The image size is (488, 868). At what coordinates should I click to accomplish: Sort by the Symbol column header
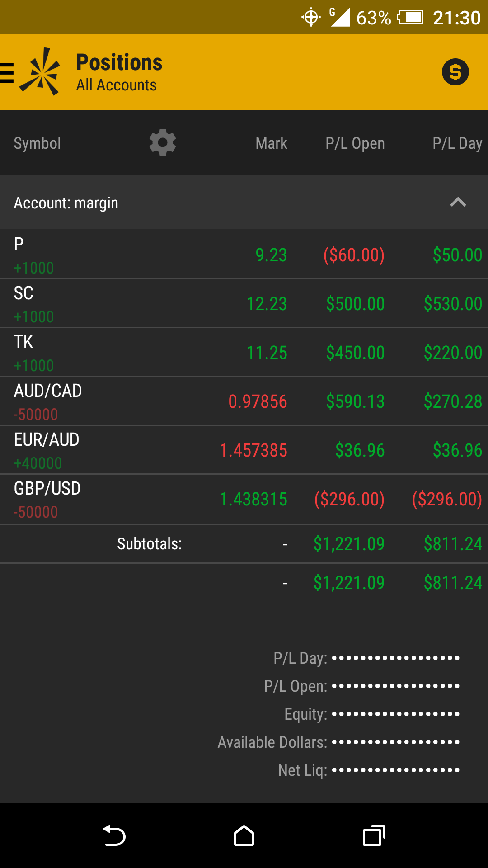(37, 143)
